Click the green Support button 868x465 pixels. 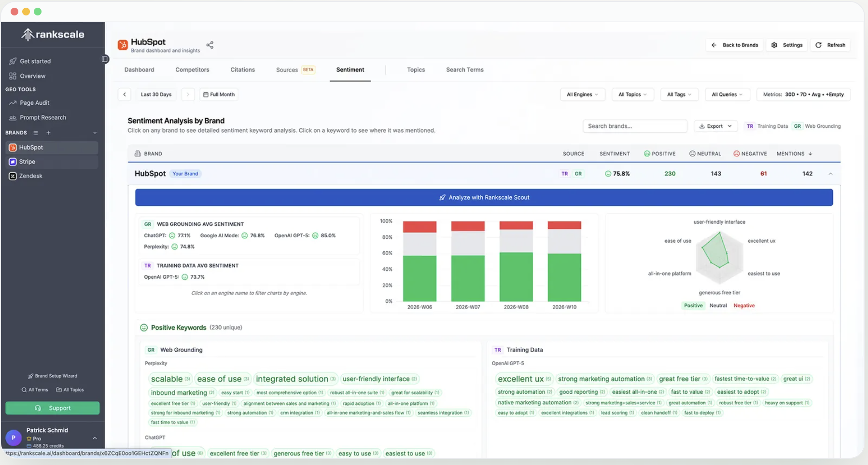(53, 408)
